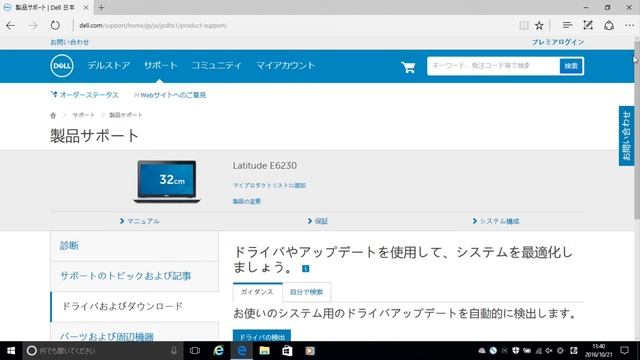Select パーツおよび周辺機器 in sidebar
Screen dimensions: 640x360
tap(134, 332)
